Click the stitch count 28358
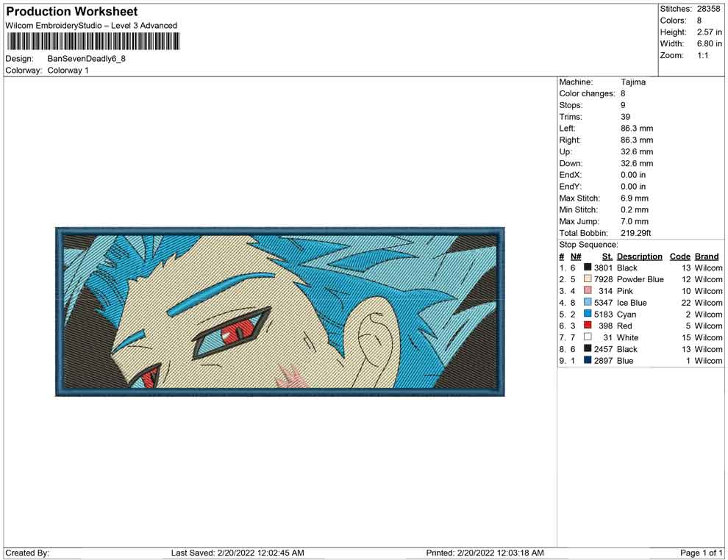Image resolution: width=728 pixels, height=560 pixels. tap(708, 9)
